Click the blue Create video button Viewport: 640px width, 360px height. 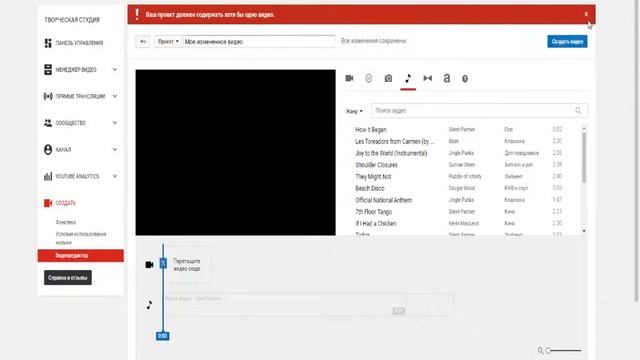(567, 41)
